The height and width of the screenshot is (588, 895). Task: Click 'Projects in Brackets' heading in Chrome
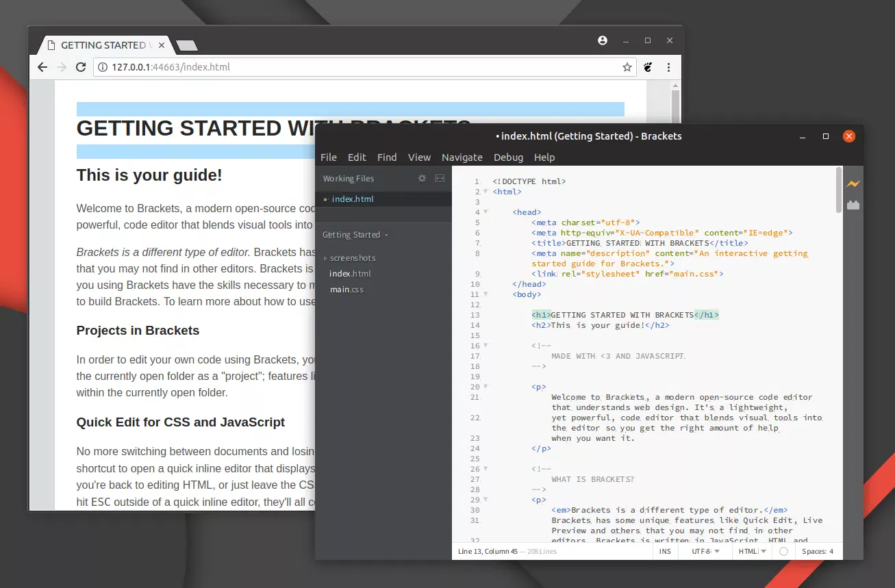138,331
